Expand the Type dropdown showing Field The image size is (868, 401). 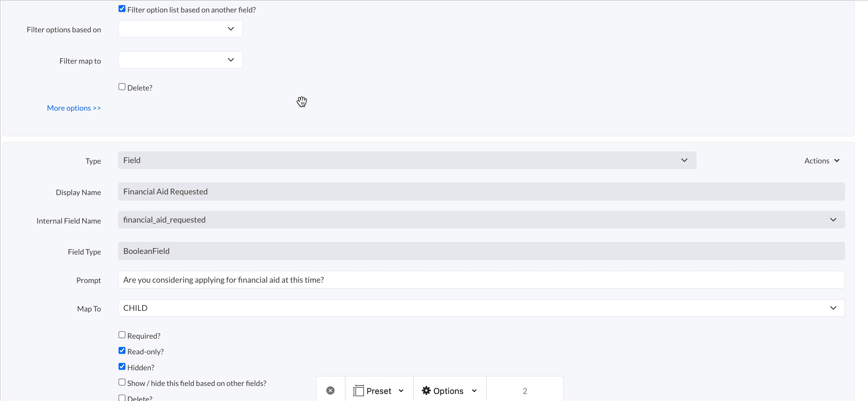(407, 160)
